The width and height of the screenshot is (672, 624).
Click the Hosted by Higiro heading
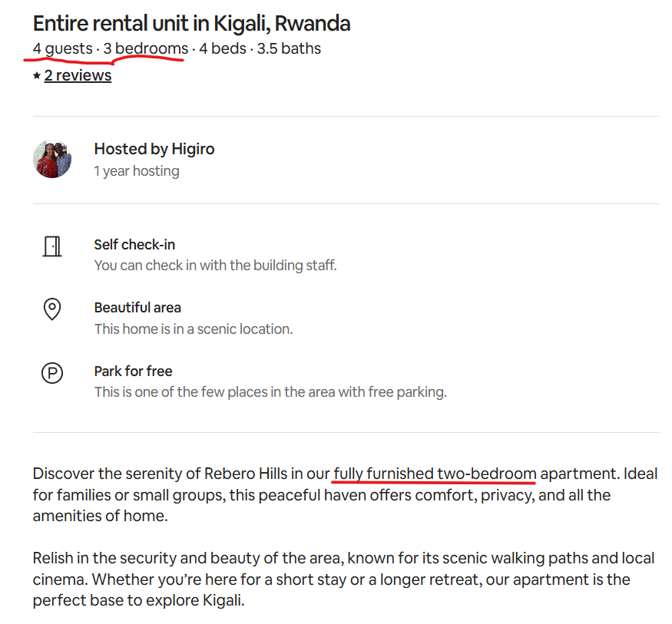click(154, 149)
